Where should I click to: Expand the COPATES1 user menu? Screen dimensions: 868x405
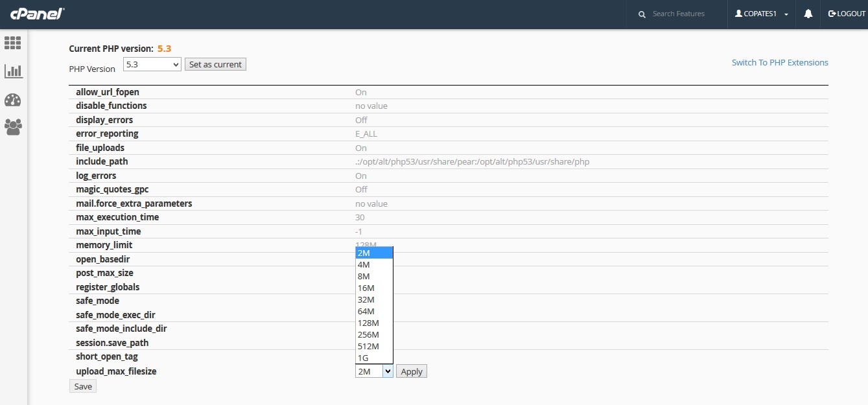coord(761,14)
